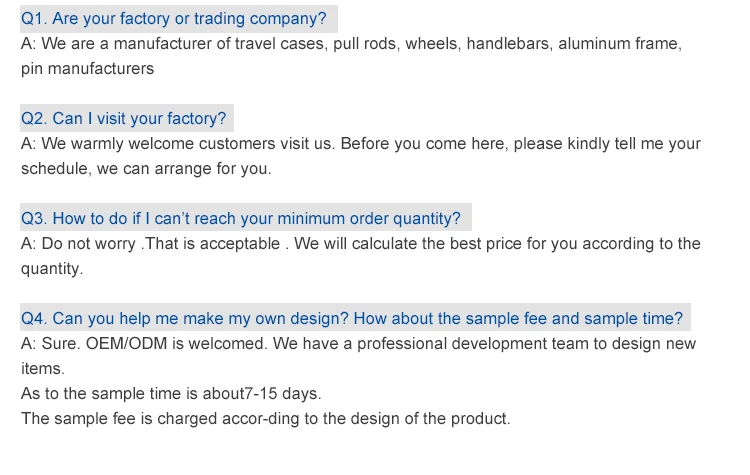Click the words 'aluminum frame' in the first answer
Viewport: 750px width, 475px height.
(620, 44)
